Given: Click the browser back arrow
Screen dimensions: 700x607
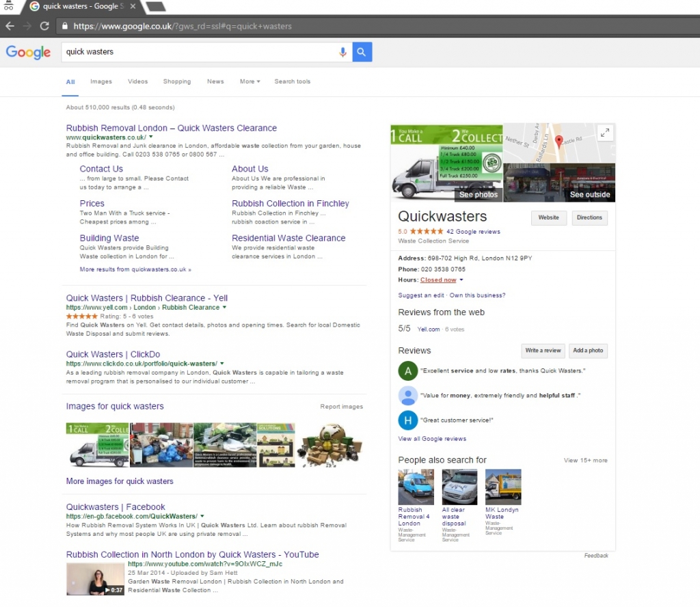Looking at the screenshot, I should [10, 26].
